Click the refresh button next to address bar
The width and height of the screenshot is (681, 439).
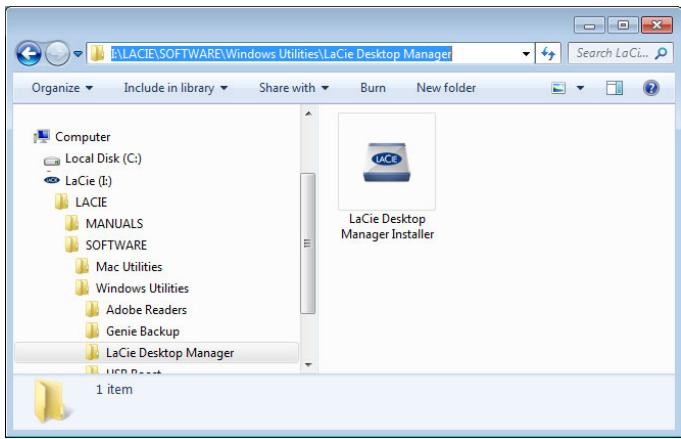pyautogui.click(x=548, y=54)
